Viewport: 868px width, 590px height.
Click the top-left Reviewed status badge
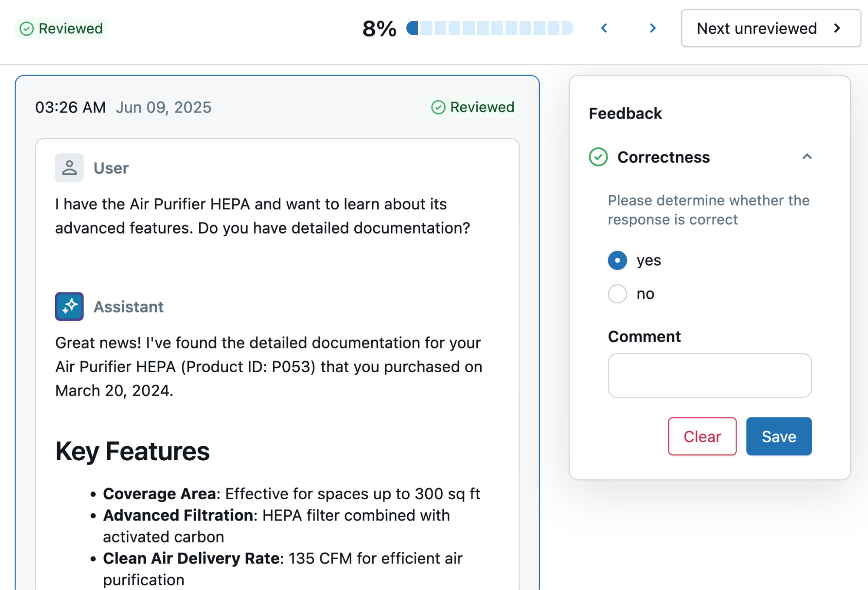click(61, 29)
